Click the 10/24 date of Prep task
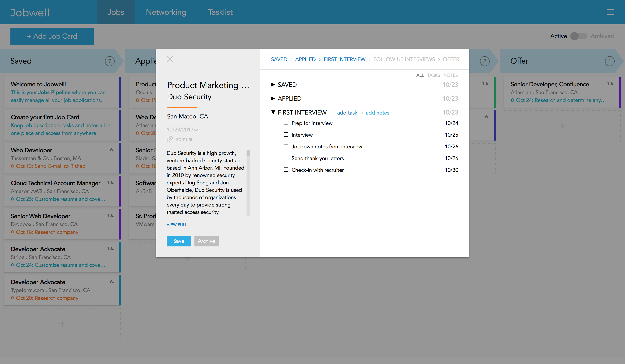The width and height of the screenshot is (625, 364). 451,123
